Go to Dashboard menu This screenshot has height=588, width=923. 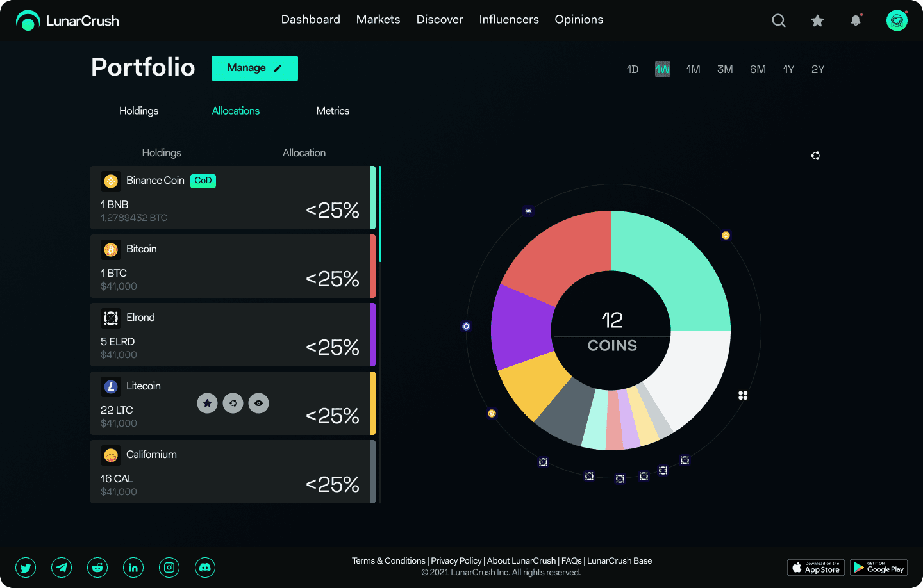coord(311,20)
